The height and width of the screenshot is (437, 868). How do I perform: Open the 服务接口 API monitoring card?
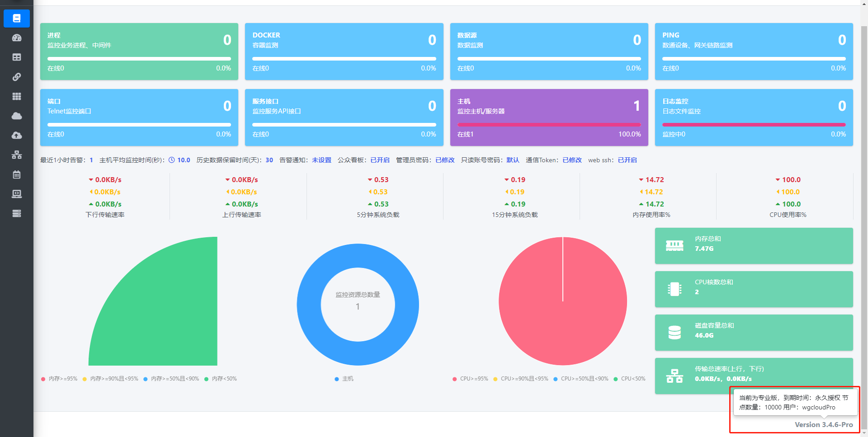(x=344, y=117)
